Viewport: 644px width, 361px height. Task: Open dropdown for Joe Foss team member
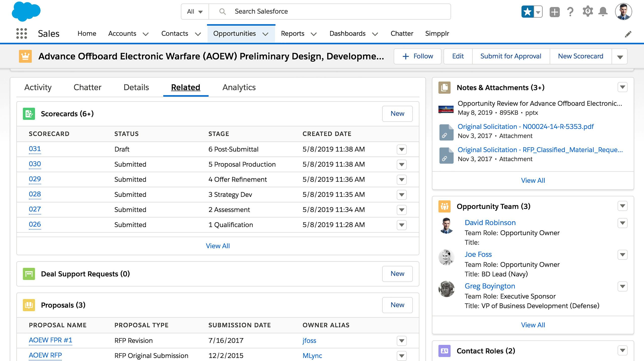(623, 255)
